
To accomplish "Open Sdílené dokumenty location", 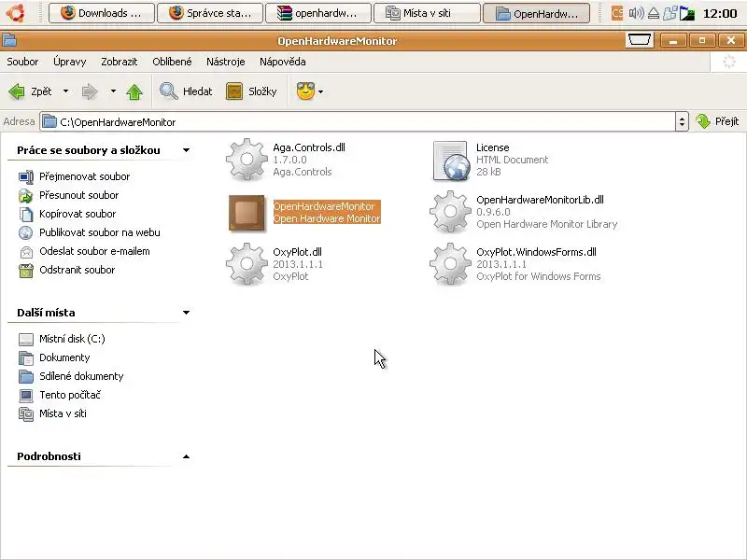I will tap(81, 376).
